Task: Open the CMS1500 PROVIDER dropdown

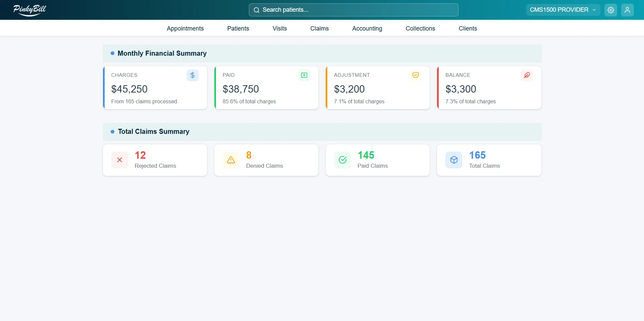Action: coord(558,10)
